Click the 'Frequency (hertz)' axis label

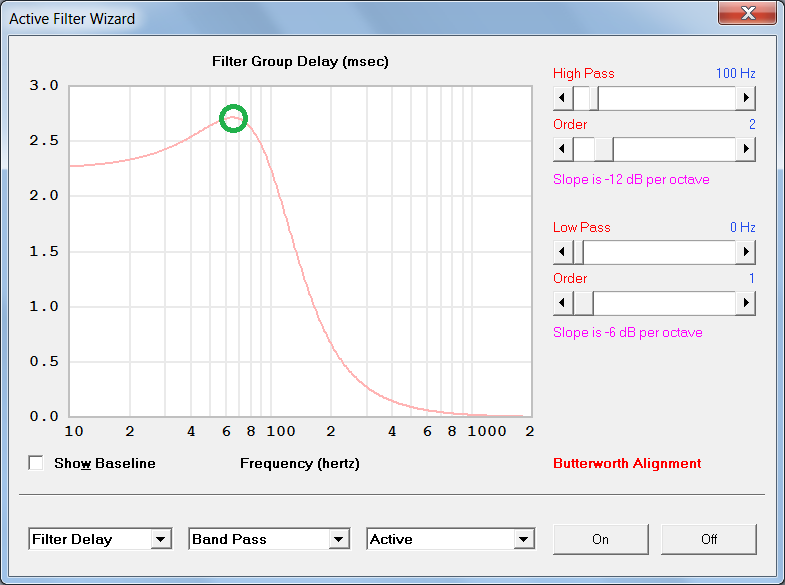(x=300, y=463)
